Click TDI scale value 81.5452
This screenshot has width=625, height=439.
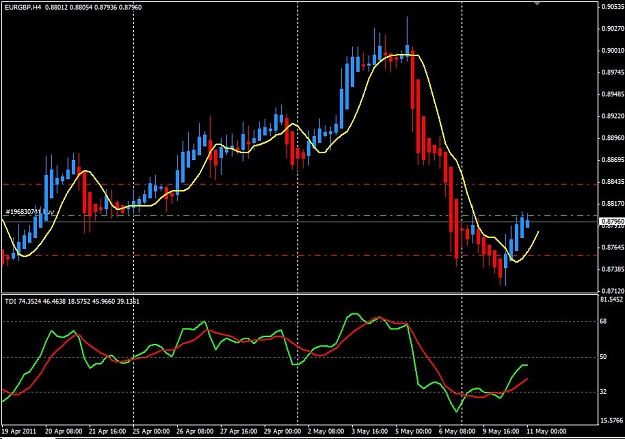[612, 299]
